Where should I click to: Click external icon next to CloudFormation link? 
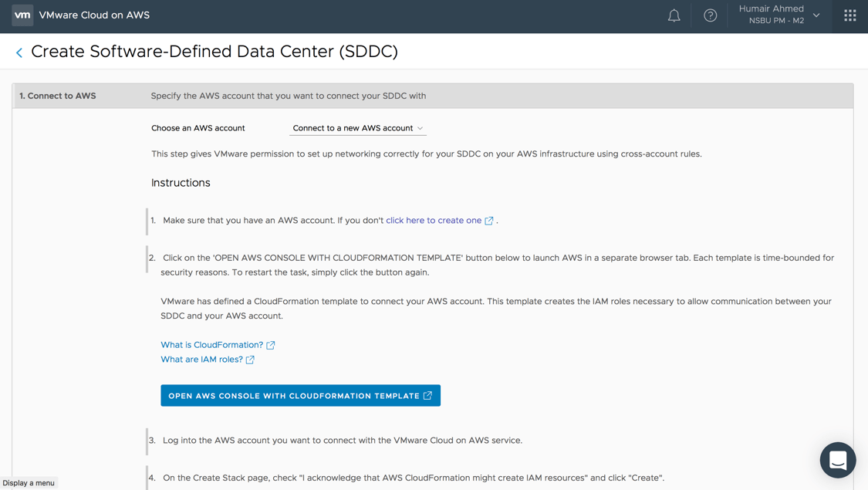271,345
